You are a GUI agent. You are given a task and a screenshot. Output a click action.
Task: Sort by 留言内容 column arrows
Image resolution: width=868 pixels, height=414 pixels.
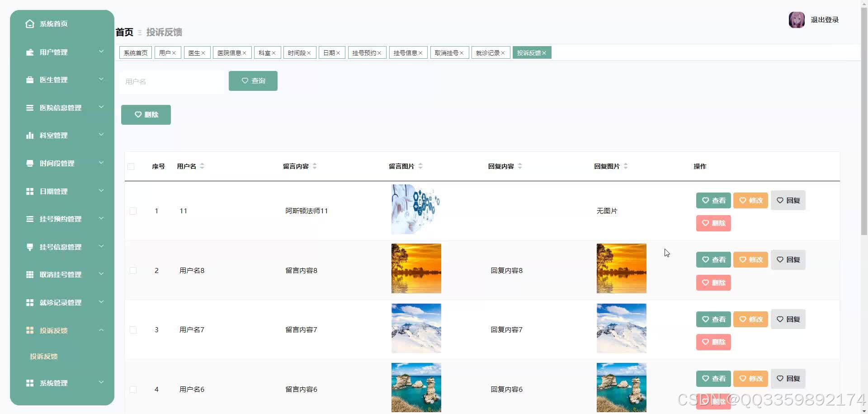click(315, 166)
